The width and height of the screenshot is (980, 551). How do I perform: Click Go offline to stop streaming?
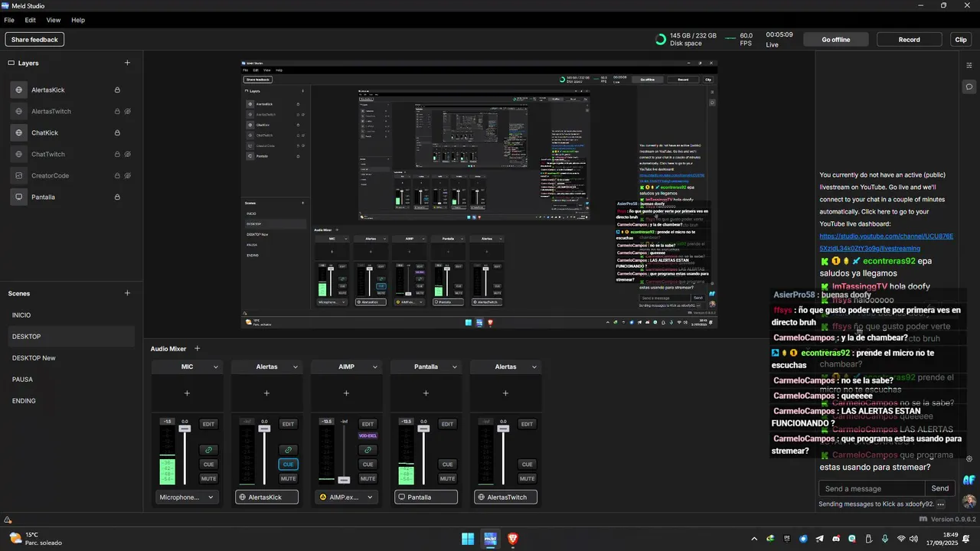pyautogui.click(x=836, y=39)
